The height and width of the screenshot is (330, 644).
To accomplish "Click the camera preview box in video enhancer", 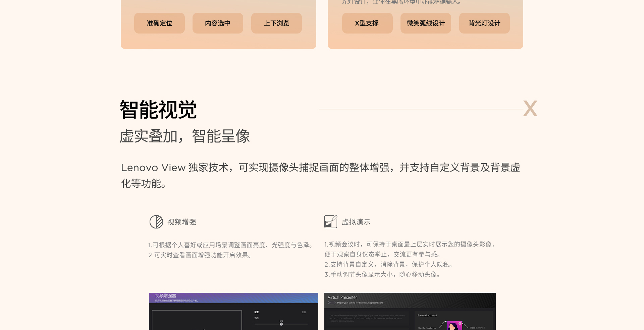I will tap(197, 321).
